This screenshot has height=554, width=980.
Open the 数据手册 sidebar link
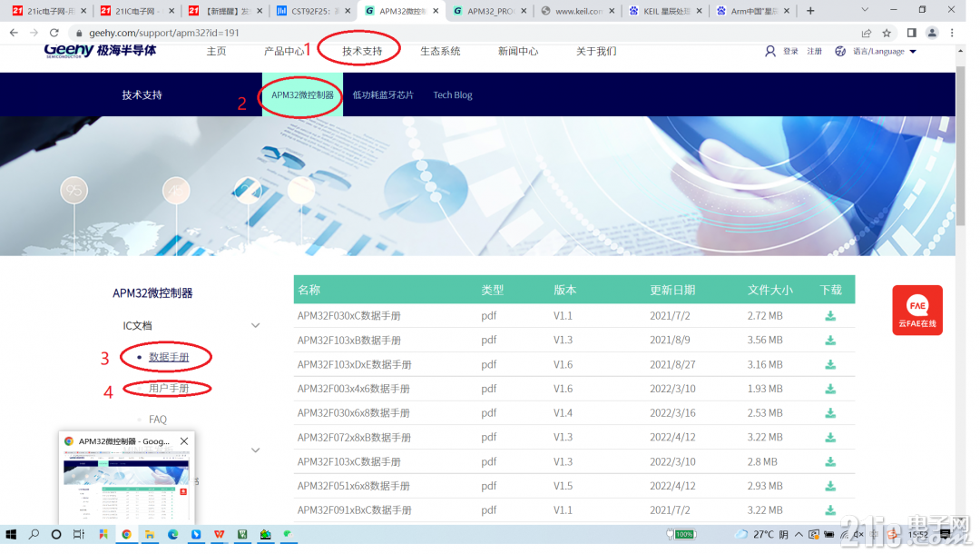click(x=169, y=357)
